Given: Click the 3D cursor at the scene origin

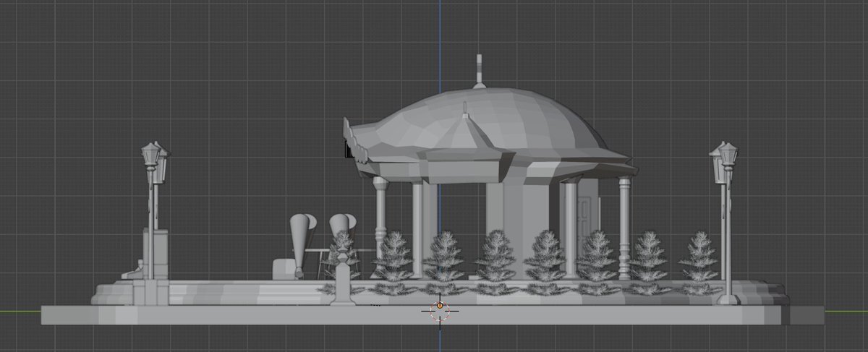Looking at the screenshot, I should pos(440,311).
